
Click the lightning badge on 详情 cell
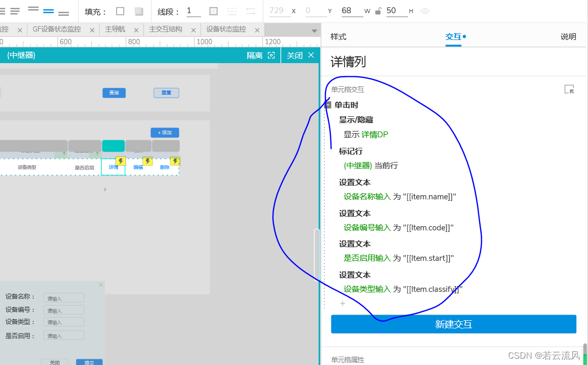[120, 161]
